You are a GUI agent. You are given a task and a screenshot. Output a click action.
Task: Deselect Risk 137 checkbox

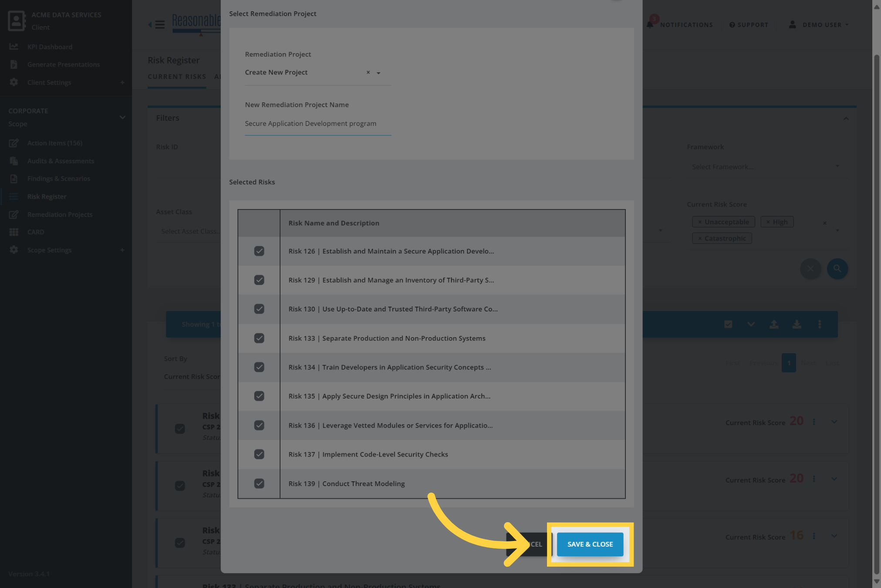(x=259, y=454)
